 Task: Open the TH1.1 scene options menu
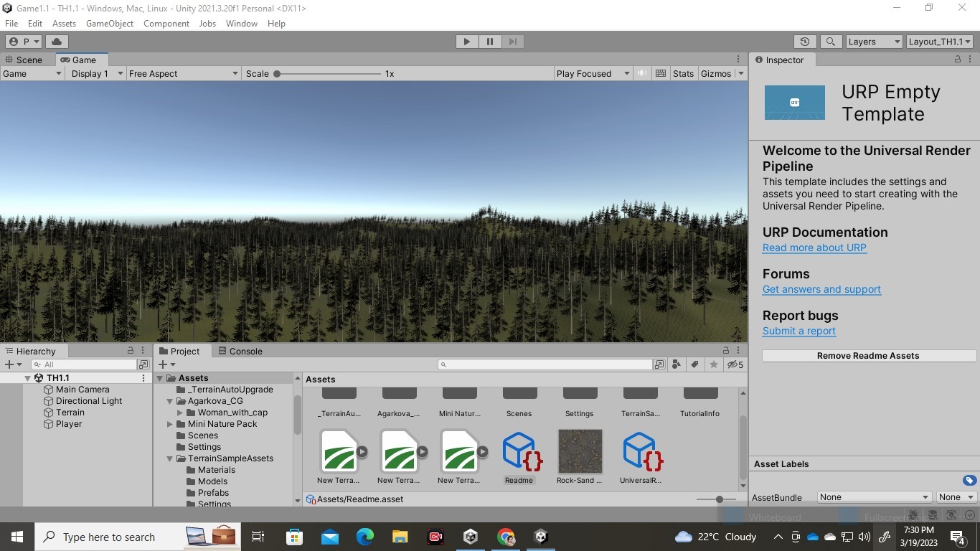point(143,378)
